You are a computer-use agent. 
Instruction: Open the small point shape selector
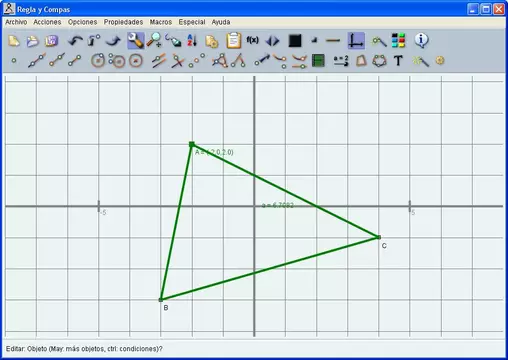click(314, 40)
